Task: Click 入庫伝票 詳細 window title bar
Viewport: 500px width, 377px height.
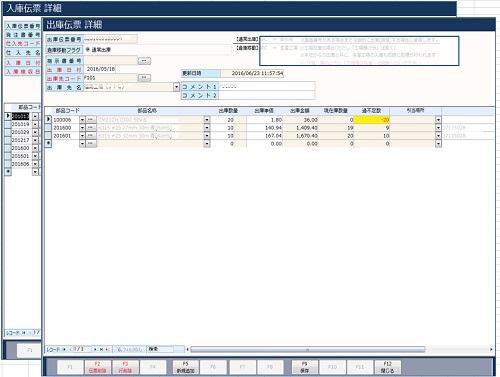Action: click(x=229, y=8)
